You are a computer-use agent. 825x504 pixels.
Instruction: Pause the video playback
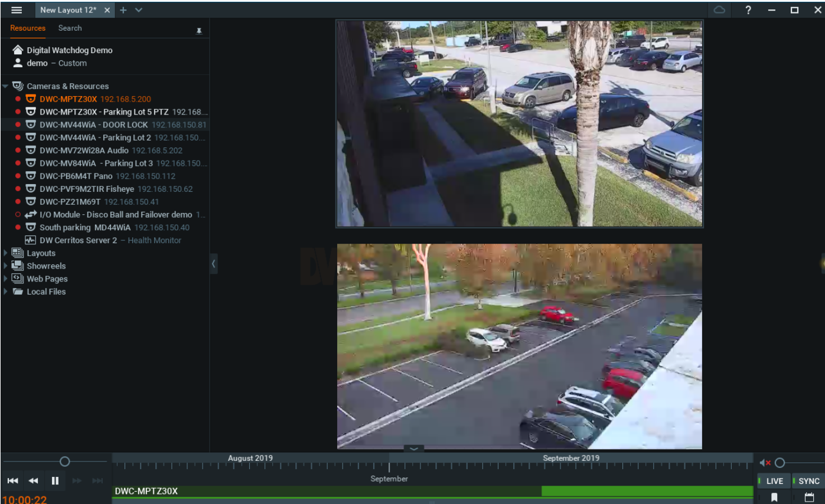[55, 481]
